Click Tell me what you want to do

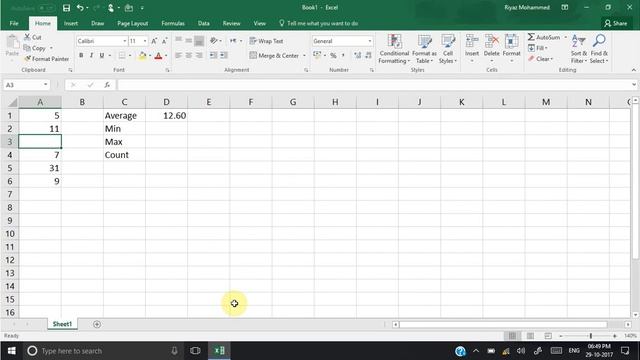(319, 24)
